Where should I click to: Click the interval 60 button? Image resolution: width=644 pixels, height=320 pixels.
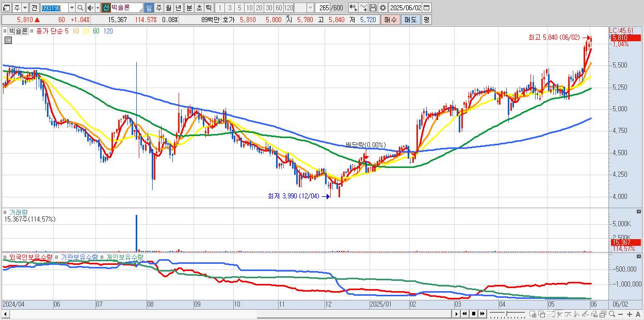pyautogui.click(x=279, y=8)
